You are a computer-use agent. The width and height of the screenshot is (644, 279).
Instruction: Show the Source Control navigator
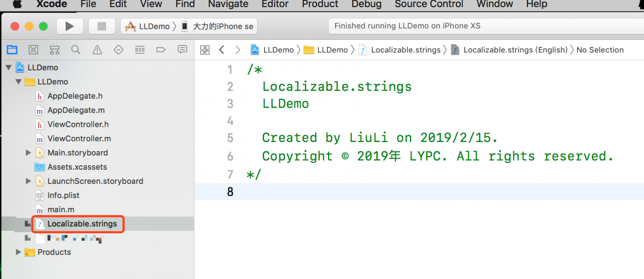(33, 49)
